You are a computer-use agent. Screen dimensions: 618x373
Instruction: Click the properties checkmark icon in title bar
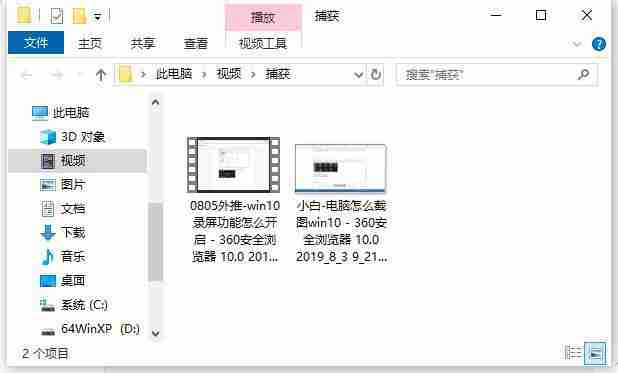(x=57, y=16)
